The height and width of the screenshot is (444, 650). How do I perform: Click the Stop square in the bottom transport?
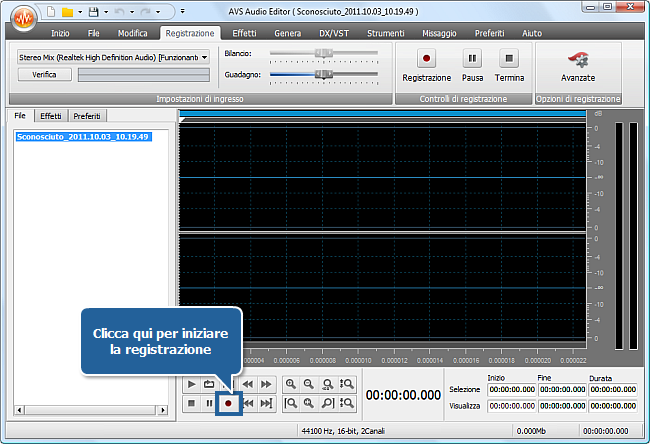[191, 403]
